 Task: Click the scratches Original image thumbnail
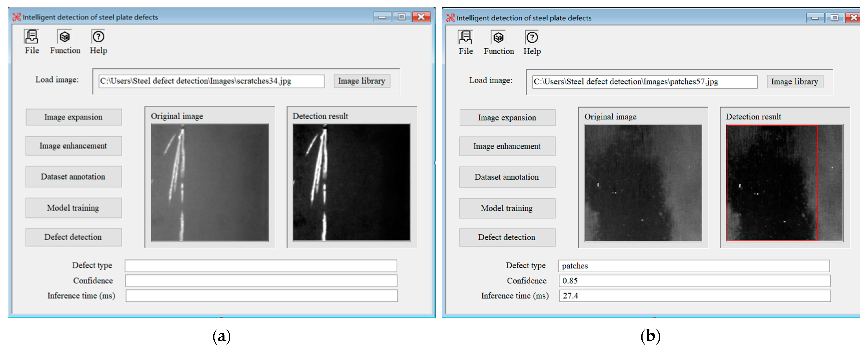tap(210, 182)
